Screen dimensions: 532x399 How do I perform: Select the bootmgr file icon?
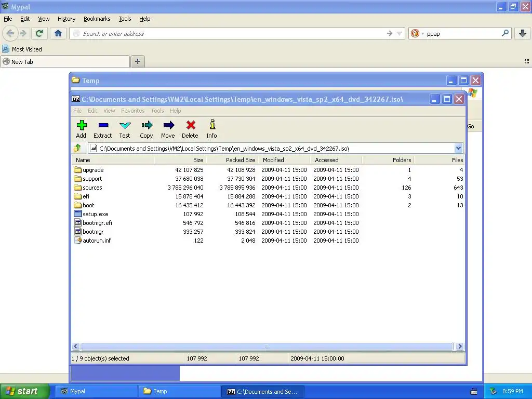pyautogui.click(x=78, y=231)
